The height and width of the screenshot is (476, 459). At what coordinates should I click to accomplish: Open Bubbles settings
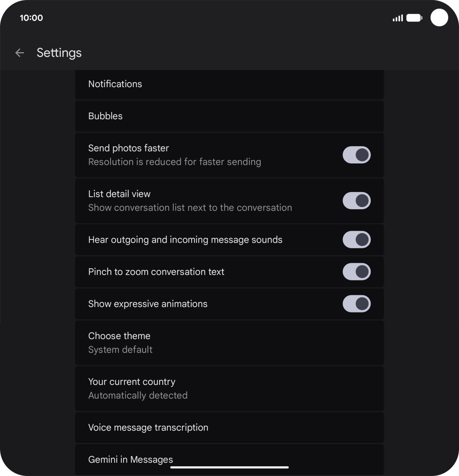(x=229, y=116)
